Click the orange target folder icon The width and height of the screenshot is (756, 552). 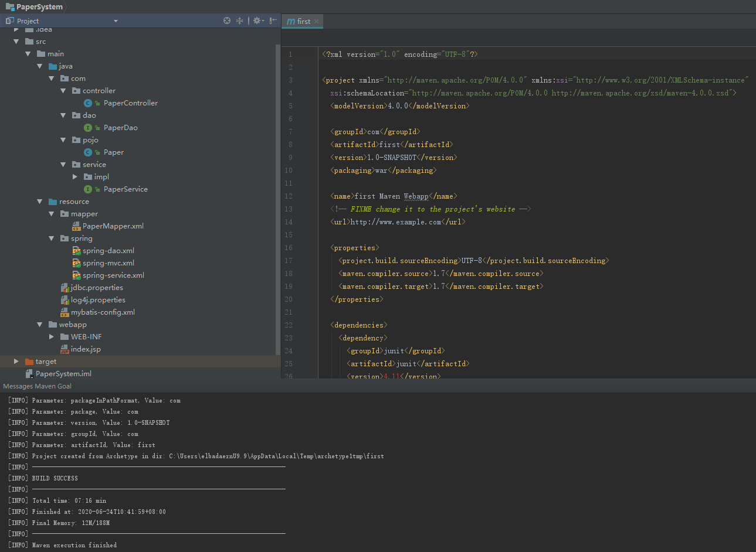[29, 362]
